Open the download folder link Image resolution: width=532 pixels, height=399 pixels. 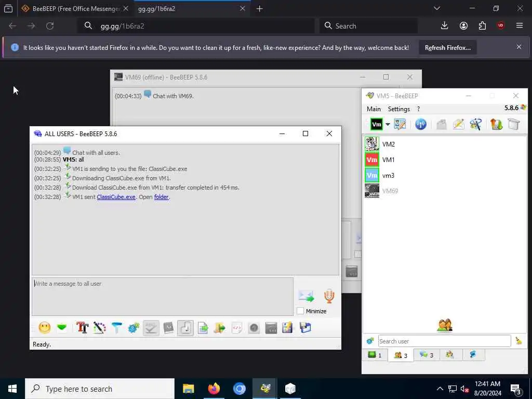[x=161, y=197]
